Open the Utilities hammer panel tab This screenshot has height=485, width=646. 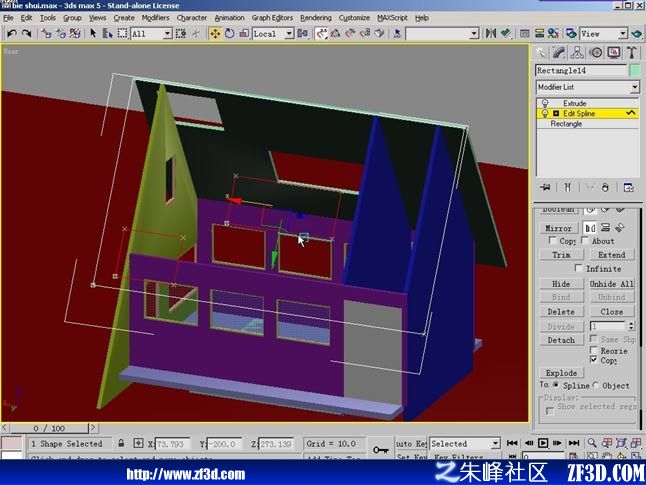point(632,52)
